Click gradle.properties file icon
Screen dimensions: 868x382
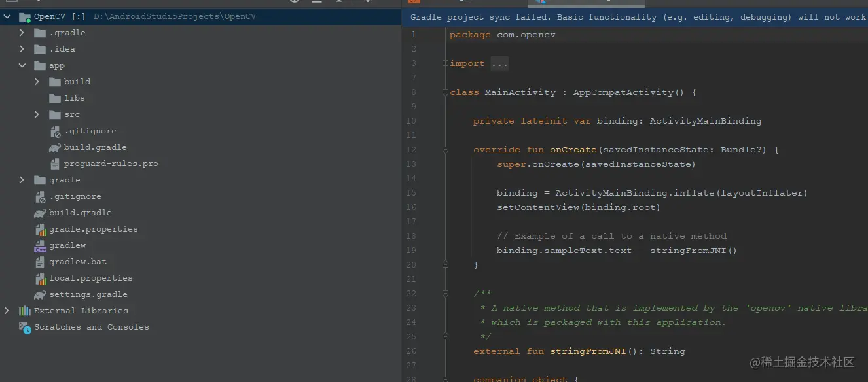(x=41, y=229)
